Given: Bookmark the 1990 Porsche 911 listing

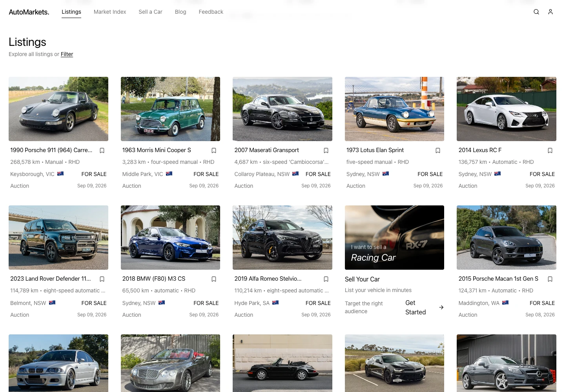Looking at the screenshot, I should tap(102, 151).
